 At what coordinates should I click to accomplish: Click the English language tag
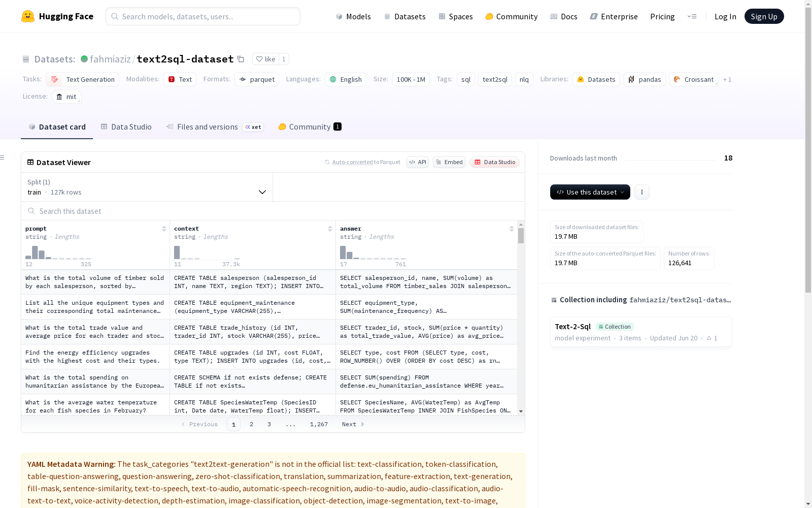pos(346,79)
